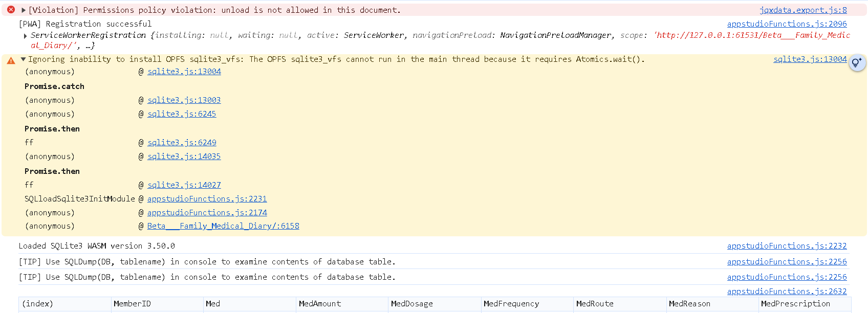
Task: Collapse the OPFS sqlite3_vfs warning stack trace
Action: tap(23, 59)
